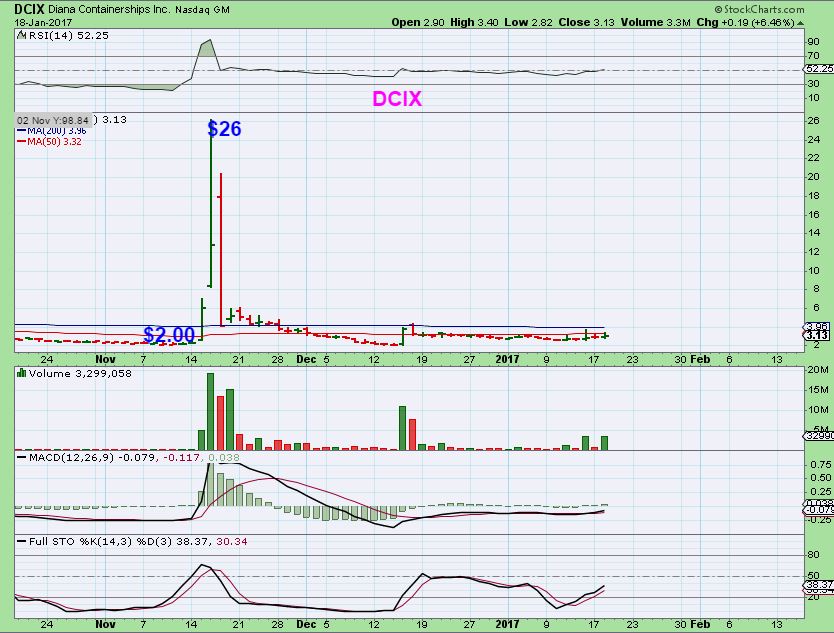Screen dimensions: 834x633
Task: Click the DCIX ticker symbol in the header
Action: pyautogui.click(x=30, y=9)
